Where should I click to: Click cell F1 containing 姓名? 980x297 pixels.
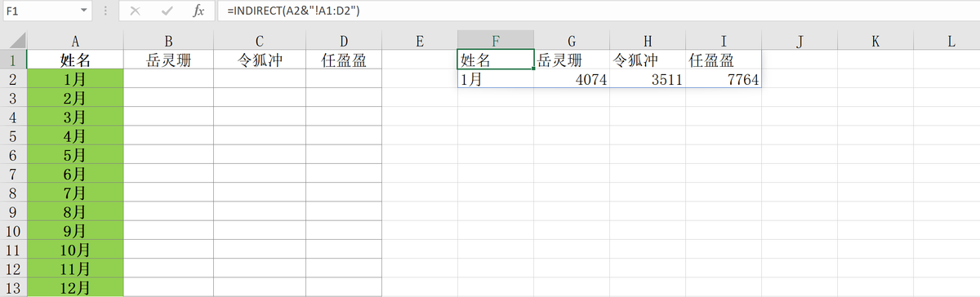point(496,60)
